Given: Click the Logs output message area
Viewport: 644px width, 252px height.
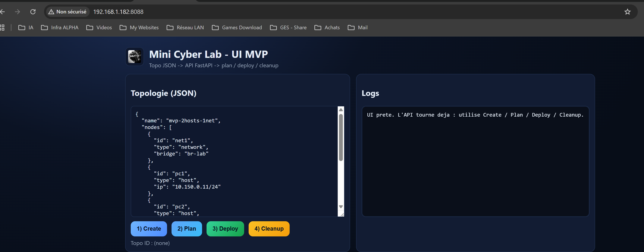Looking at the screenshot, I should [475, 161].
